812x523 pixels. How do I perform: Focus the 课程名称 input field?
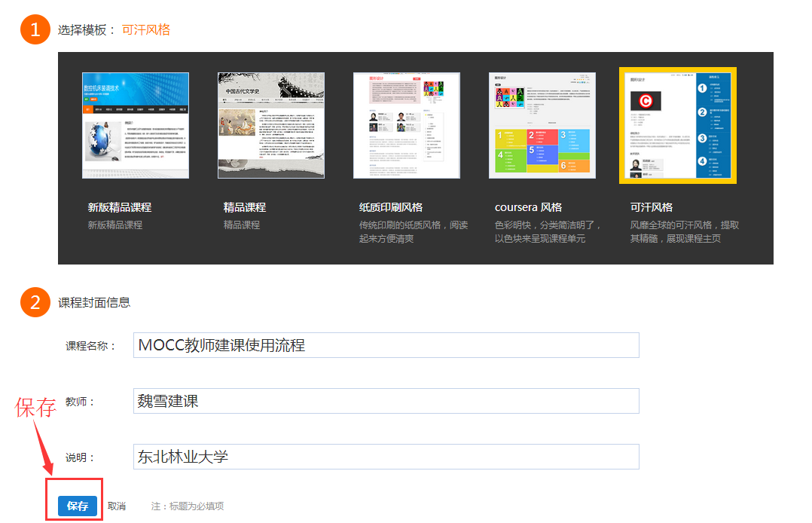click(386, 345)
